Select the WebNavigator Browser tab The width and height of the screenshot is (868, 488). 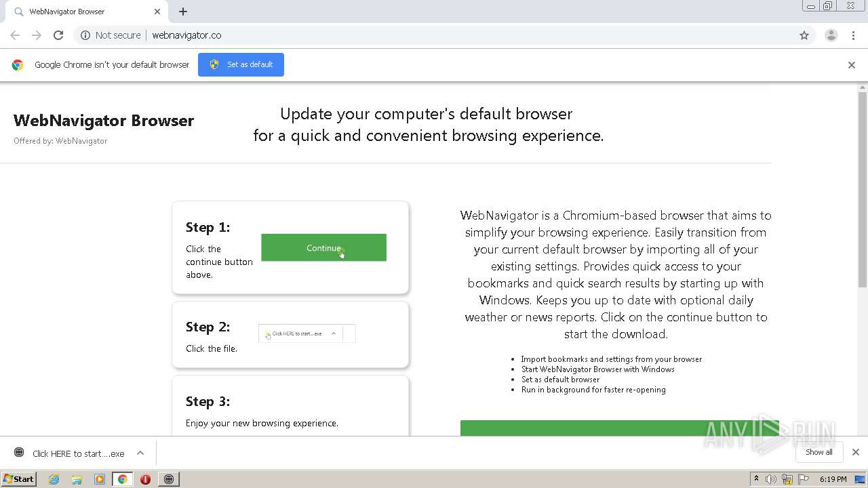(81, 12)
